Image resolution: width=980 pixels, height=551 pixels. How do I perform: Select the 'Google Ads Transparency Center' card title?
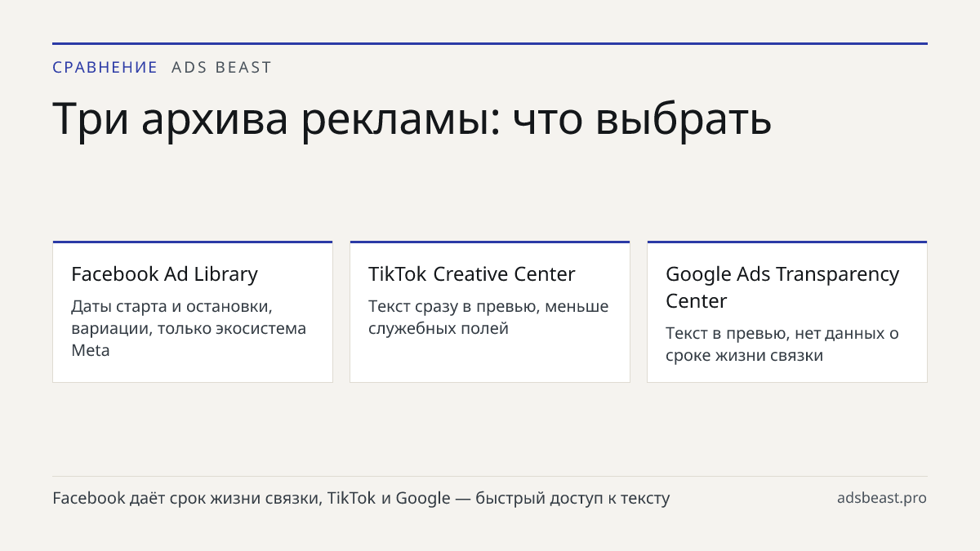pos(782,287)
